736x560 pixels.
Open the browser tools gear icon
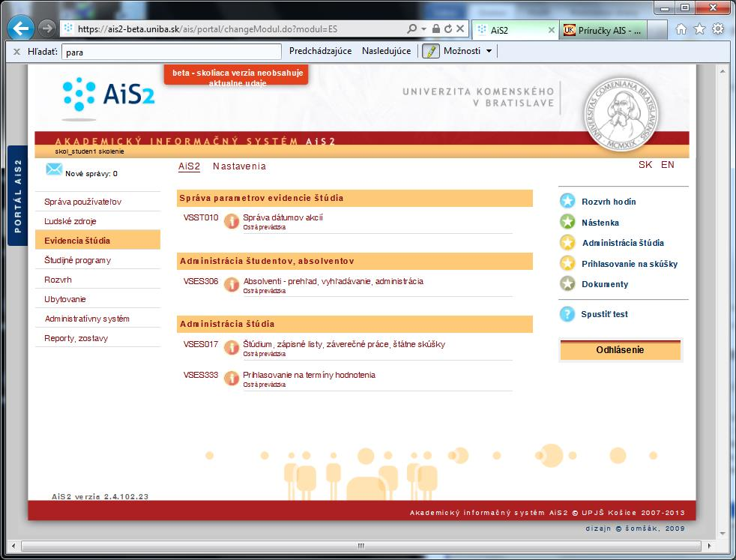point(718,29)
